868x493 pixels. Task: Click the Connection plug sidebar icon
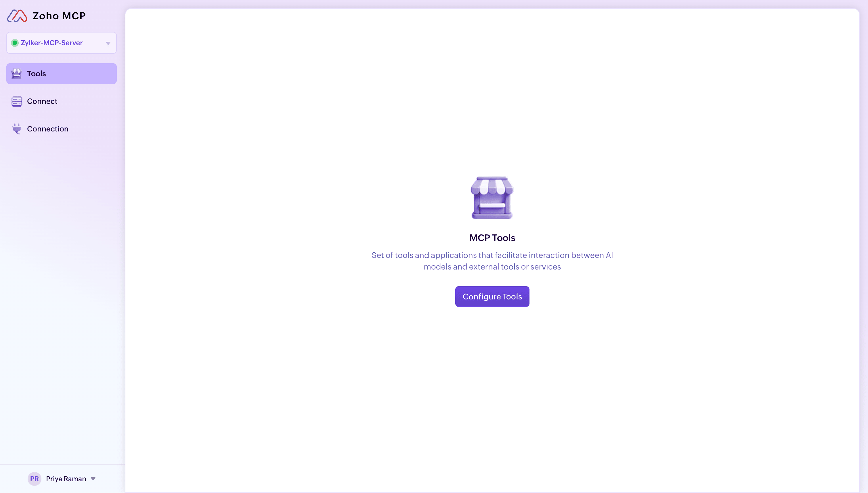[x=16, y=129]
